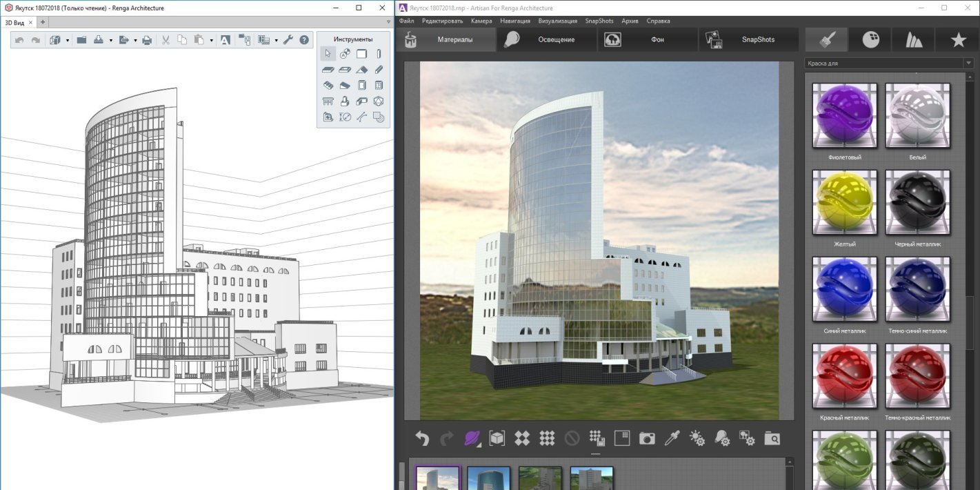This screenshot has height=490, width=980.
Task: Open the export dropdown arrow in Renga
Action: [x=135, y=40]
